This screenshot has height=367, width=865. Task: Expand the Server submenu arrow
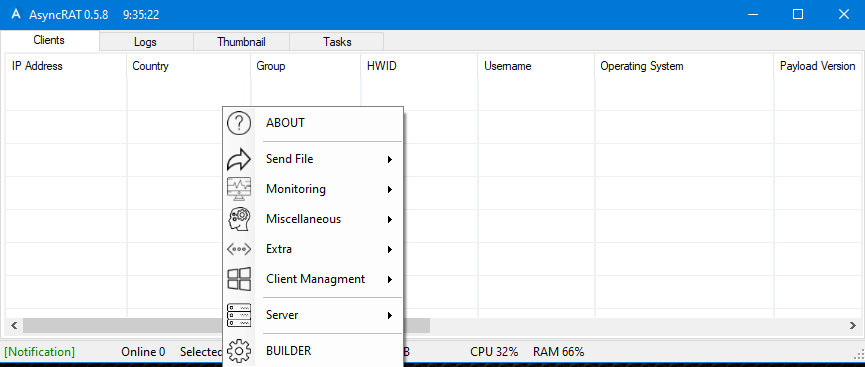pyautogui.click(x=389, y=316)
